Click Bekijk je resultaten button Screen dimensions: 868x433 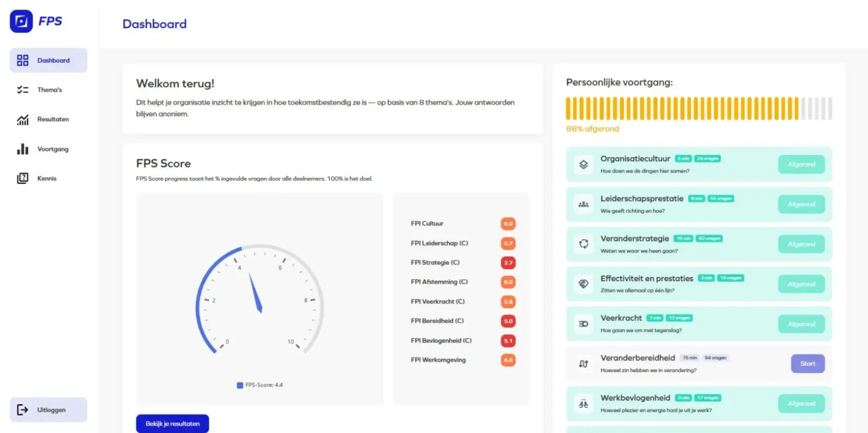click(173, 424)
